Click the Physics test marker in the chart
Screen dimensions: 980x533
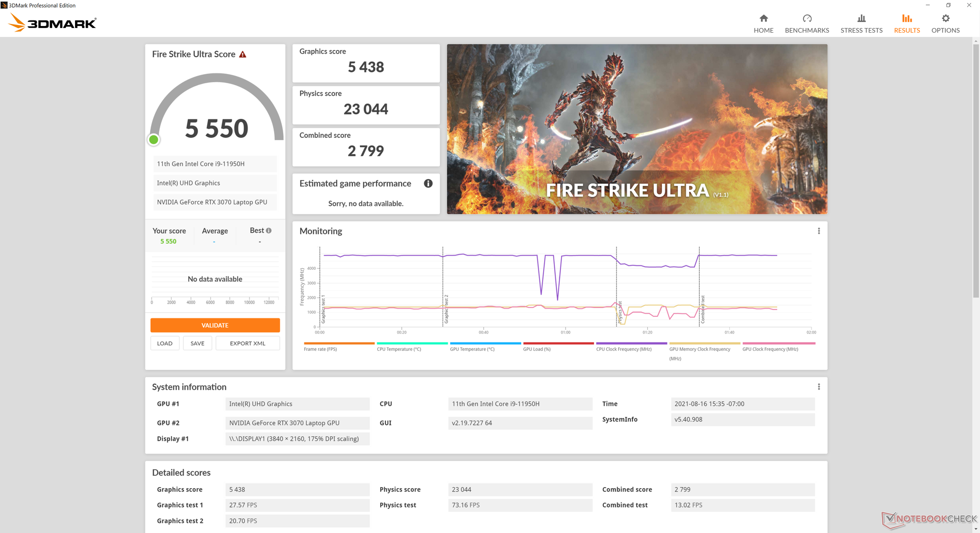point(620,312)
